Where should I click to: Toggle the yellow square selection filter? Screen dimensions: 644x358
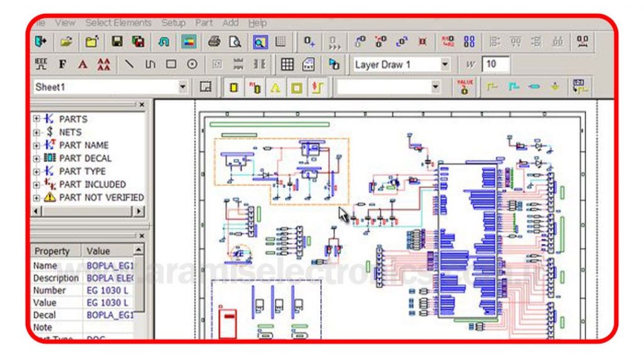297,87
